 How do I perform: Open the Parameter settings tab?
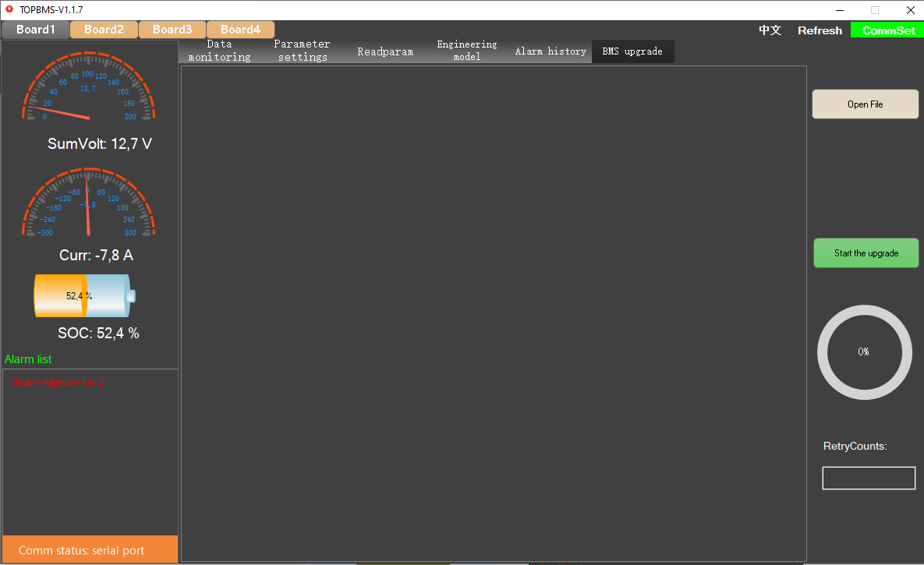pos(302,51)
